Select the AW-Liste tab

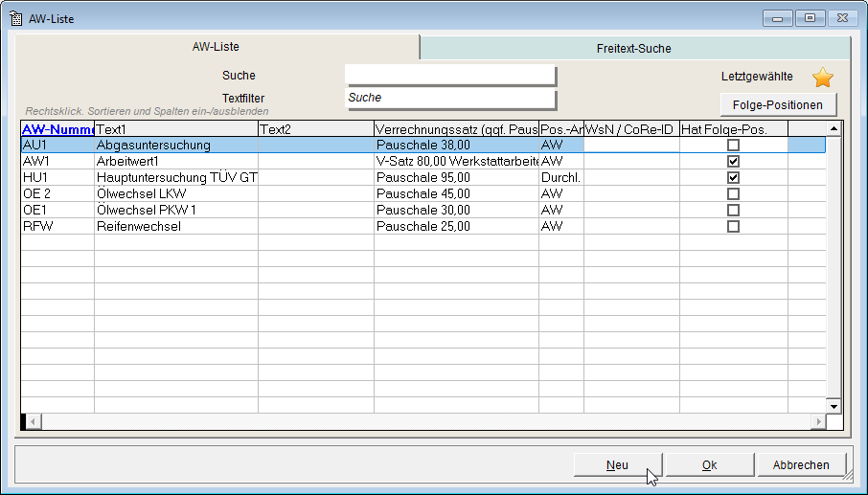(x=216, y=47)
